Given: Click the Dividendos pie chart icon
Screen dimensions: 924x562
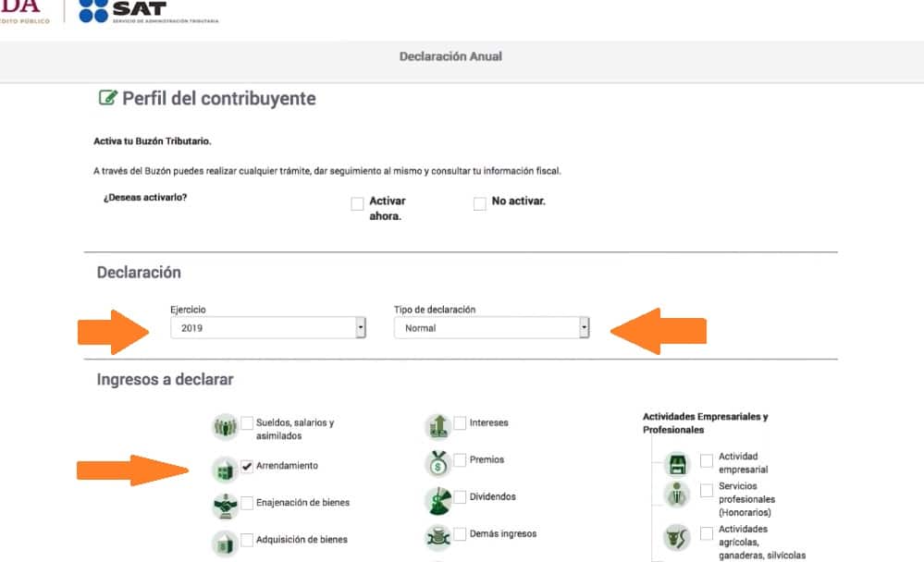Looking at the screenshot, I should (x=437, y=499).
